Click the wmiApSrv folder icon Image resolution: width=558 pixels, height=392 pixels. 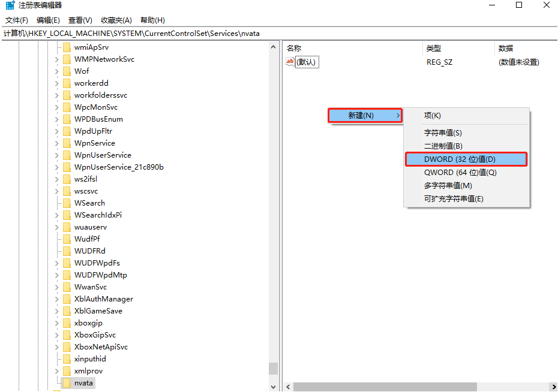point(67,47)
